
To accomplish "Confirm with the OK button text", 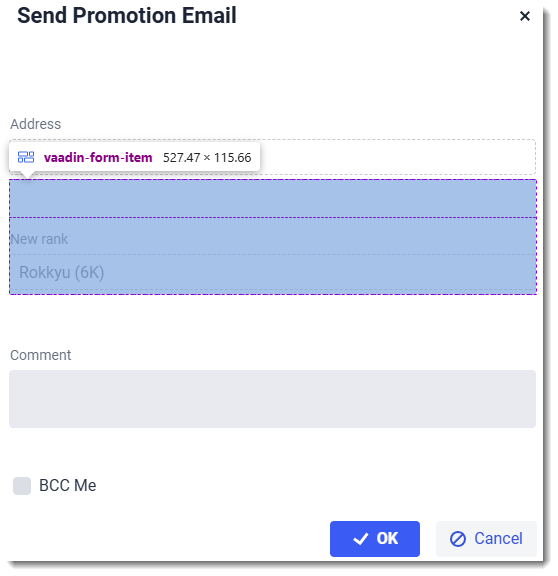I will click(x=387, y=539).
